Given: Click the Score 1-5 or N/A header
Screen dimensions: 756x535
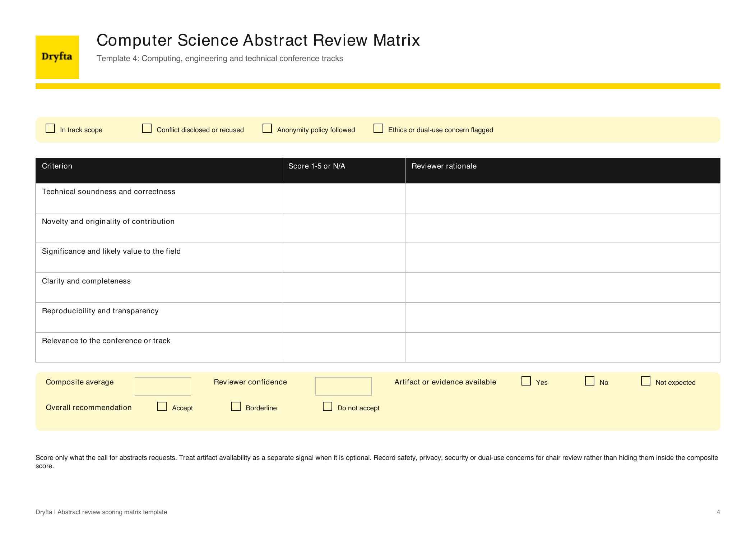Looking at the screenshot, I should (344, 170).
